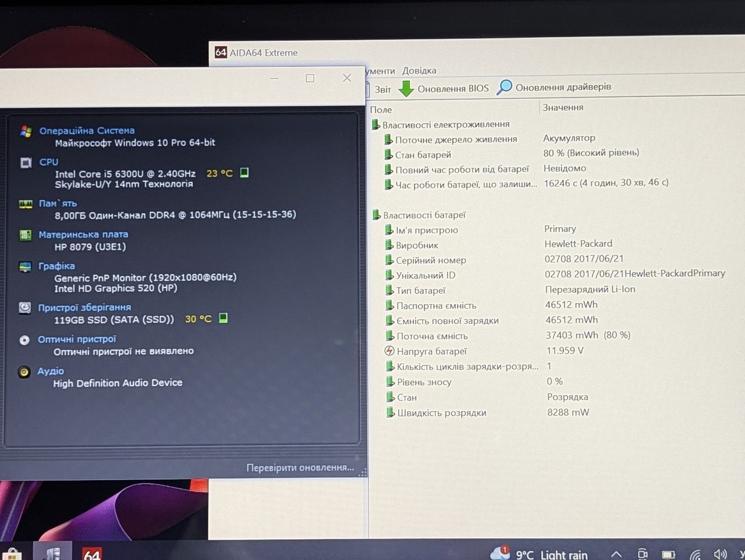Click the Оновлення BIOS toolbar button label
Viewport: 745px width, 560px height.
click(x=453, y=89)
